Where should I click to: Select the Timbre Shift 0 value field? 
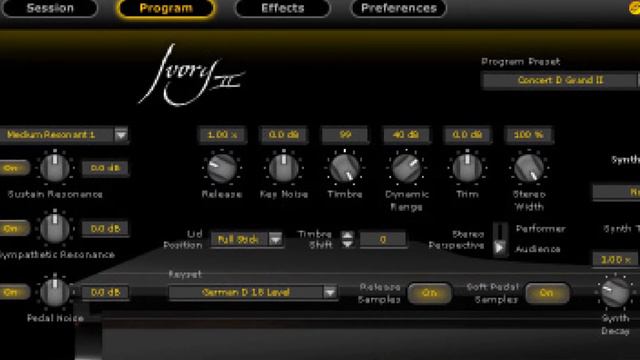[x=382, y=239]
